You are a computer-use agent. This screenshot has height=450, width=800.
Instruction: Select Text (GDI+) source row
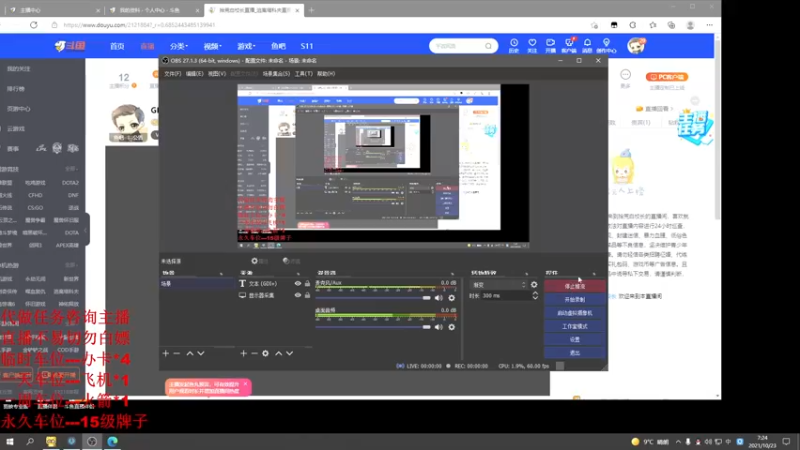click(x=274, y=284)
